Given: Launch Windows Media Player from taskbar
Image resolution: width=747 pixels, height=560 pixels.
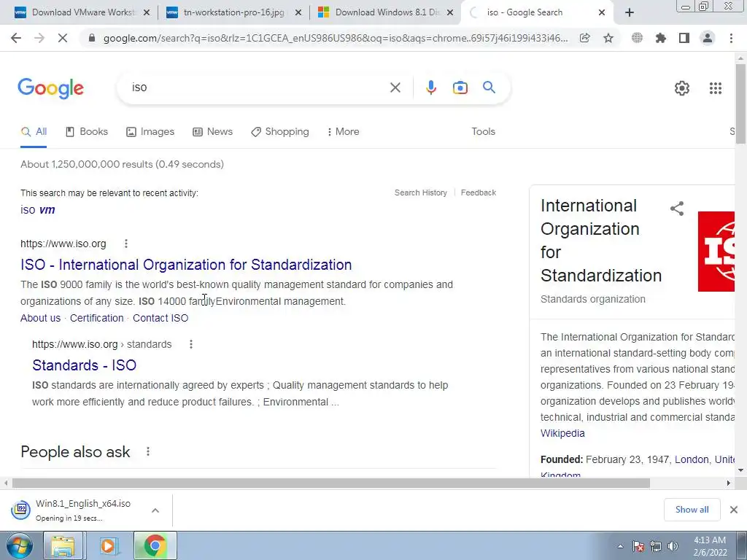Looking at the screenshot, I should pyautogui.click(x=108, y=546).
